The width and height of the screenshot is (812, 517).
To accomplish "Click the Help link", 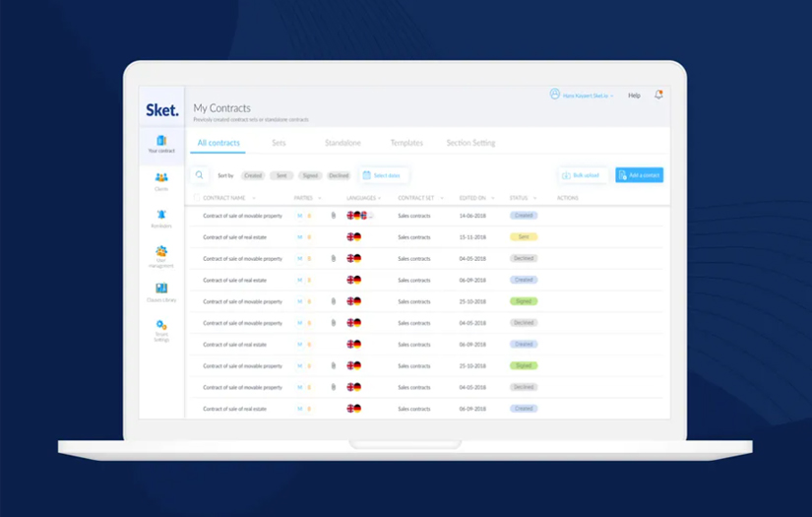I will [x=635, y=96].
